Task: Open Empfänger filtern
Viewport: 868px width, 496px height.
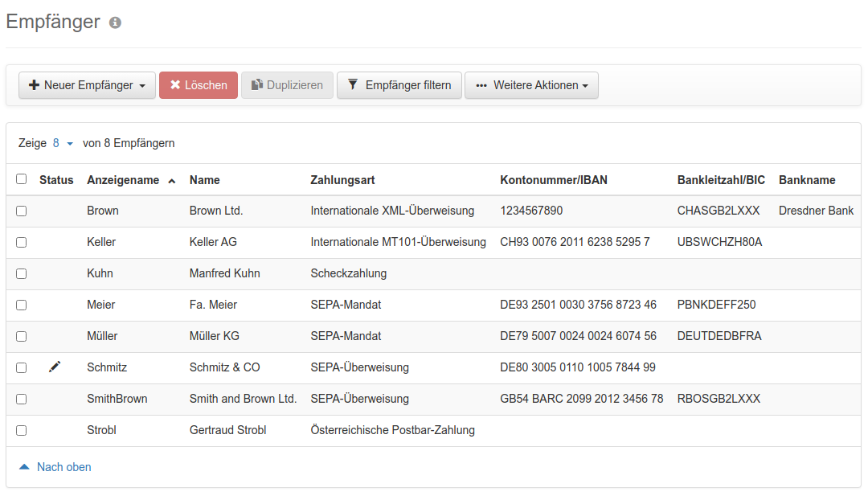Action: (399, 85)
